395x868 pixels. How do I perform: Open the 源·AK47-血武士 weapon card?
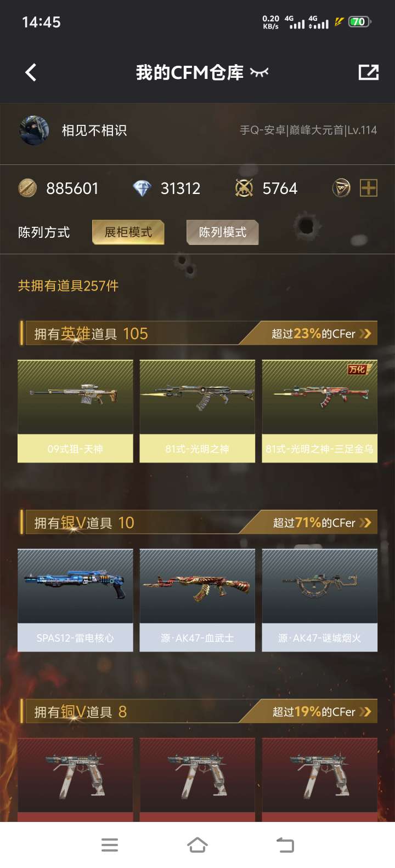click(x=198, y=600)
